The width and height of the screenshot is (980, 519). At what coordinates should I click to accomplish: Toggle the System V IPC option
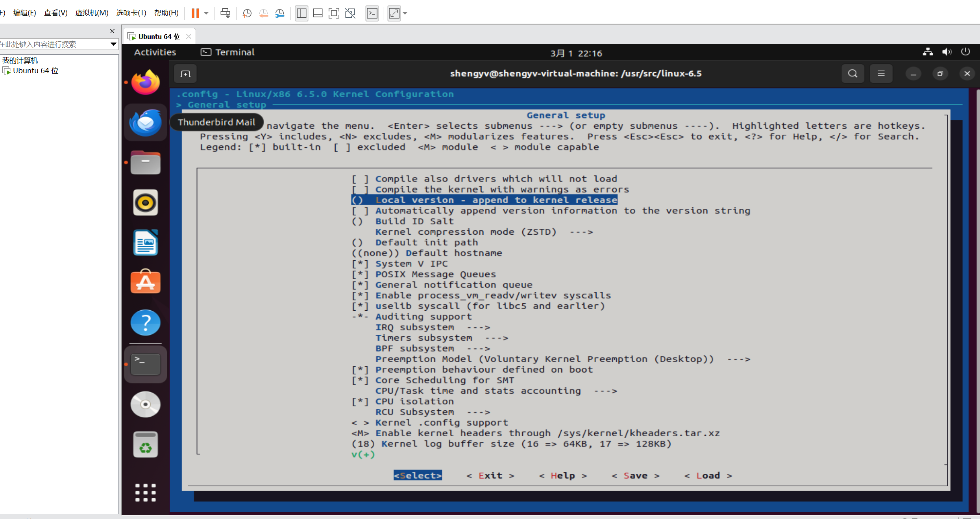click(399, 264)
